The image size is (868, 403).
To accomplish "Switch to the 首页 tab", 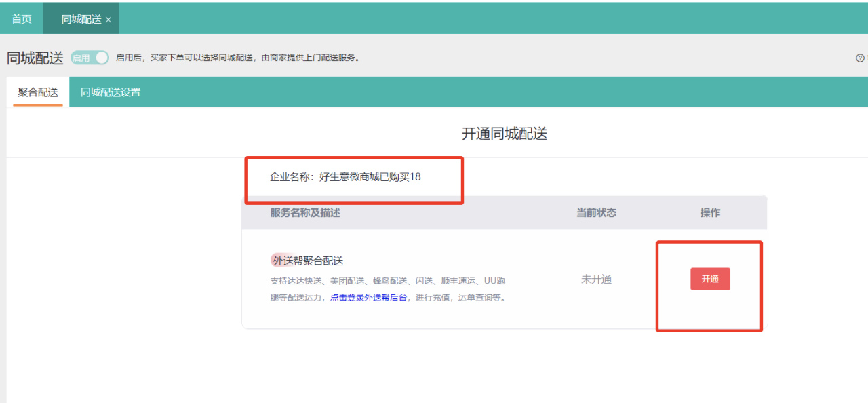I will (22, 19).
